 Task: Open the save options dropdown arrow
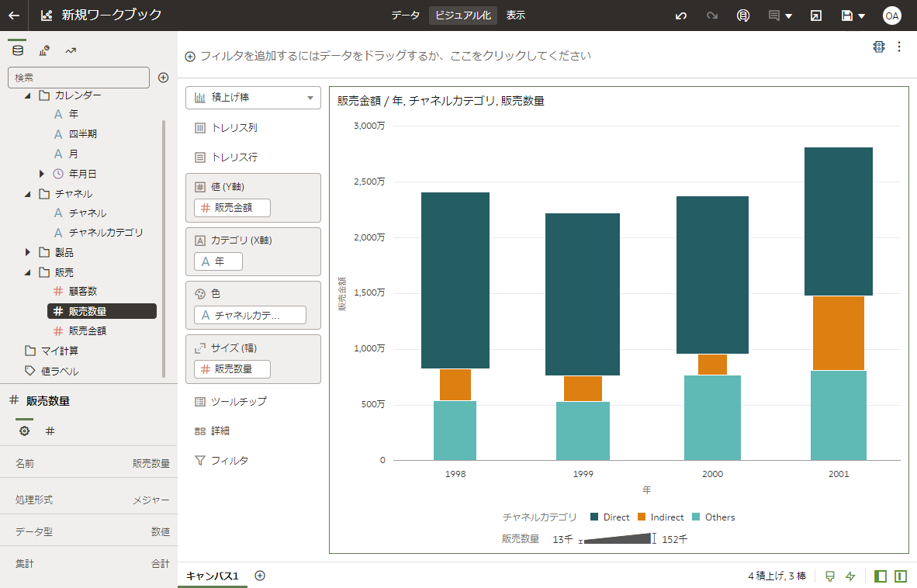click(861, 16)
